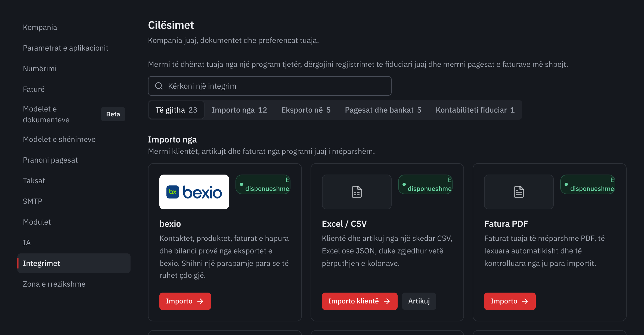Click the "bexio" card title
The width and height of the screenshot is (644, 335).
[170, 224]
